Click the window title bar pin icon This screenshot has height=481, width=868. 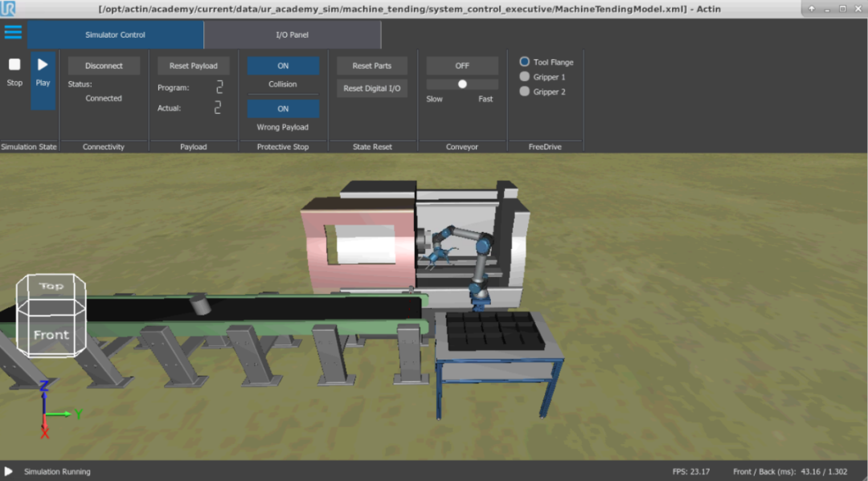[x=812, y=8]
